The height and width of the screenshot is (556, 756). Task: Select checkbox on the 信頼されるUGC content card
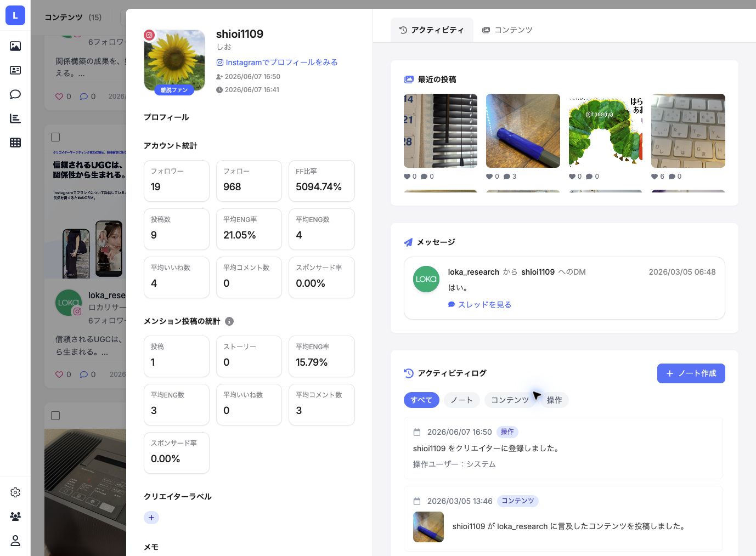coord(55,137)
